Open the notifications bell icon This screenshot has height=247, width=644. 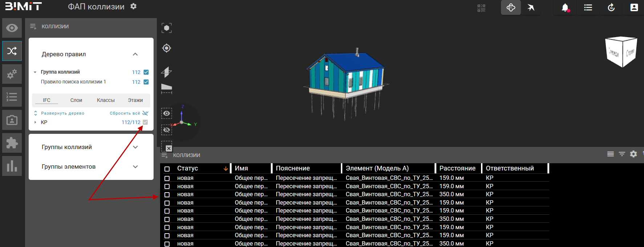(565, 8)
